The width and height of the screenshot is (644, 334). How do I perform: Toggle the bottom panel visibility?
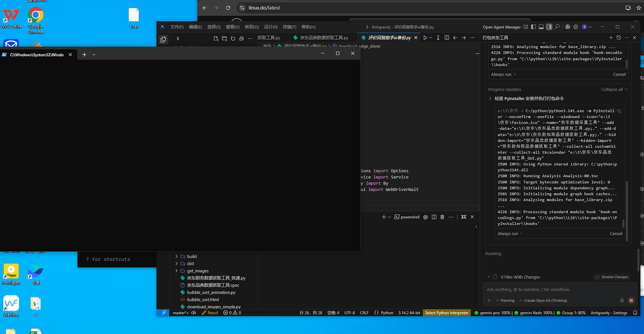click(541, 27)
